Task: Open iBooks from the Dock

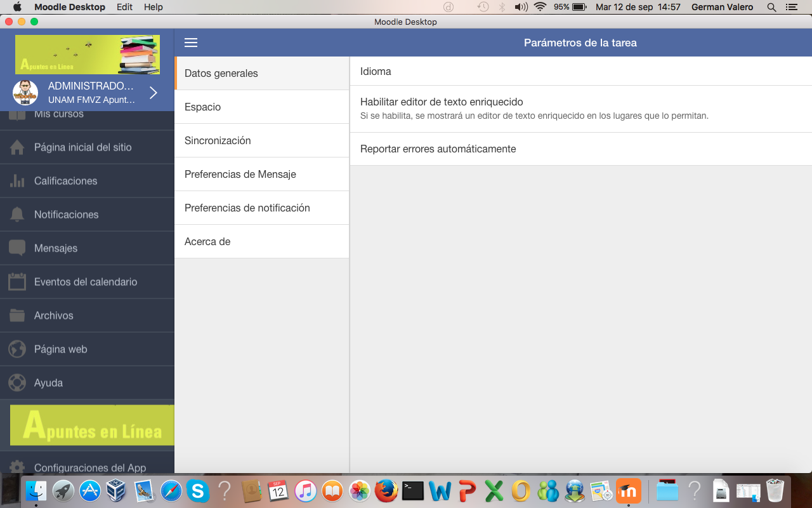Action: coord(332,490)
